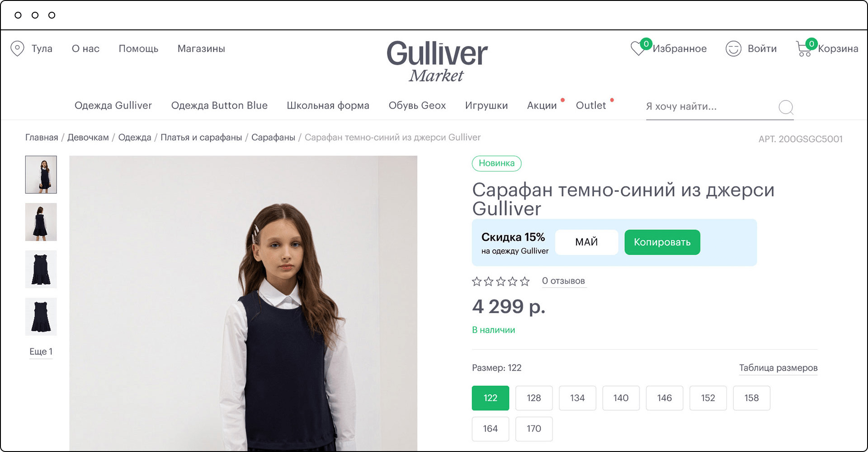Open the Одежда Button Blue category

click(219, 105)
